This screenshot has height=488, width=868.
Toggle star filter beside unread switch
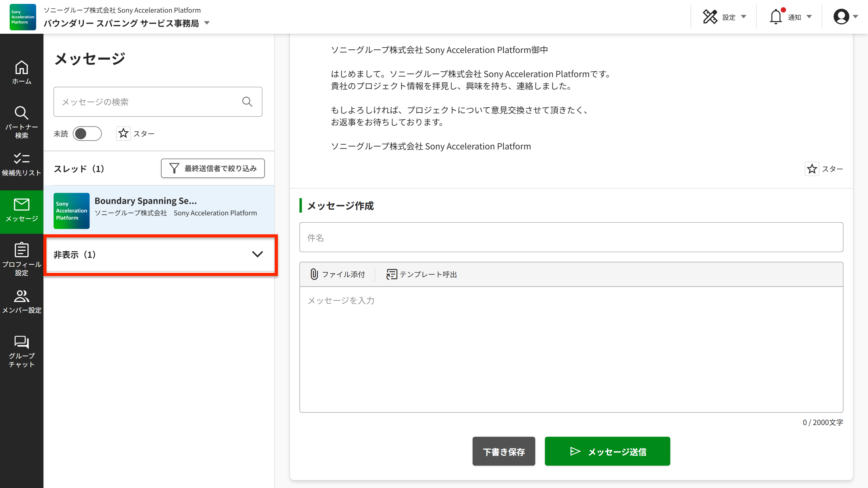click(123, 134)
